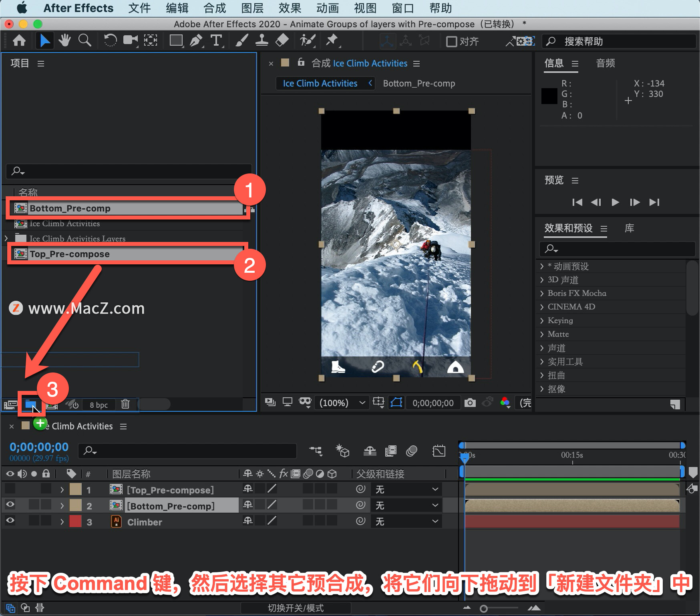Click the red label color of Climber
The image size is (700, 616).
(x=76, y=521)
